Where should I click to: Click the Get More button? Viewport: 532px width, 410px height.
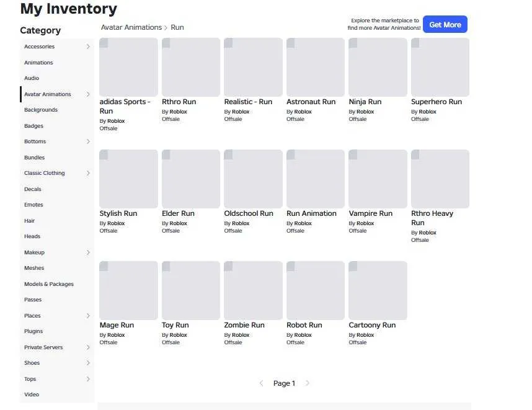[445, 24]
